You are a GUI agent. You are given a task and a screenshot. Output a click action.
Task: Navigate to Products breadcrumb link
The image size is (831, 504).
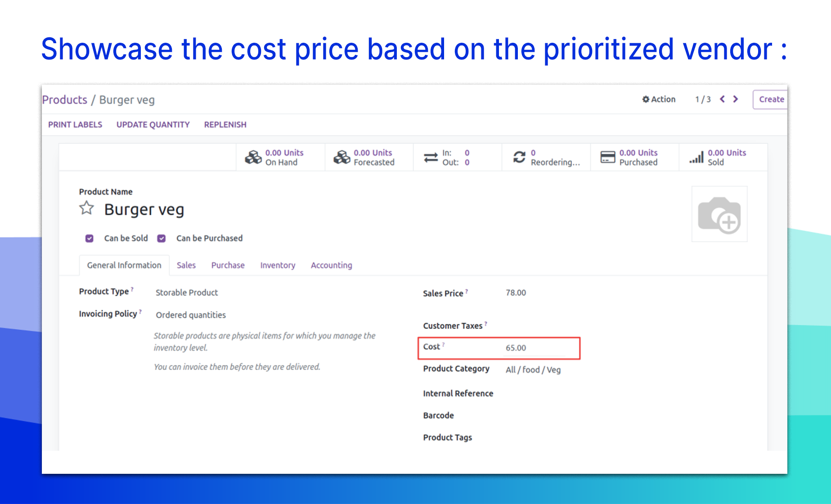(x=65, y=100)
